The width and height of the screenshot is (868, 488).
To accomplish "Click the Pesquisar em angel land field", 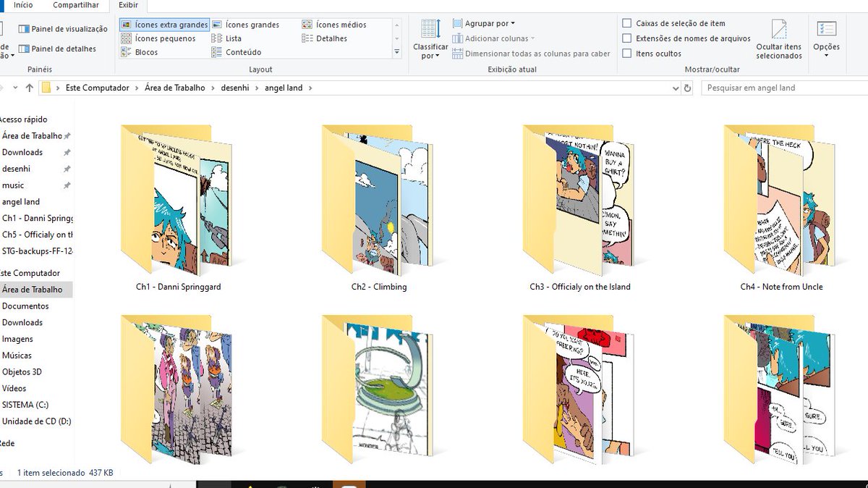I will (x=784, y=88).
